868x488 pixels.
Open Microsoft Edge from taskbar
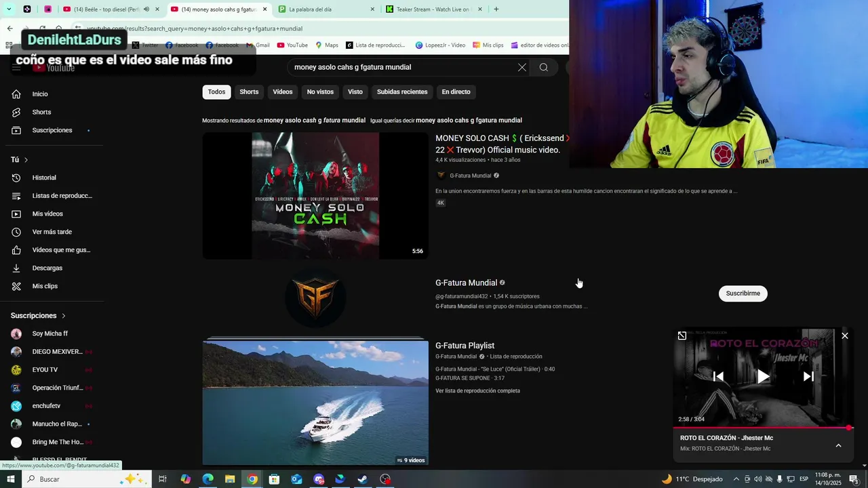pyautogui.click(x=208, y=479)
